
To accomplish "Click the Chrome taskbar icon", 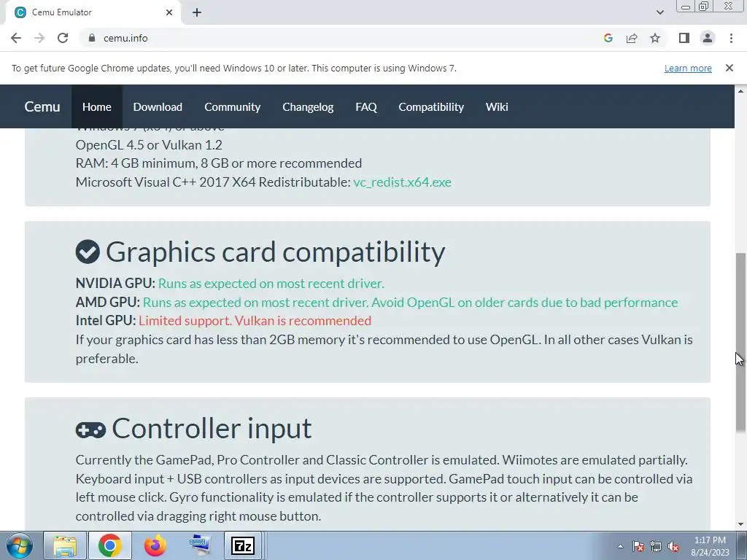I will 110,545.
